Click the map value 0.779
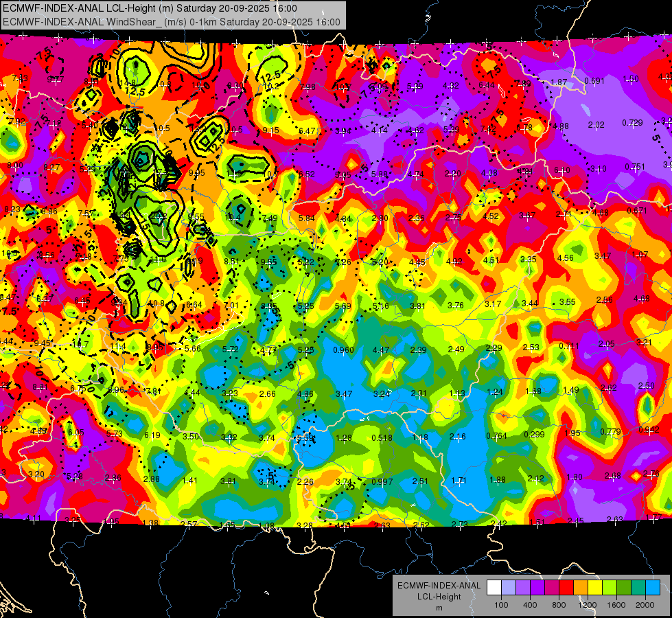 pyautogui.click(x=611, y=431)
